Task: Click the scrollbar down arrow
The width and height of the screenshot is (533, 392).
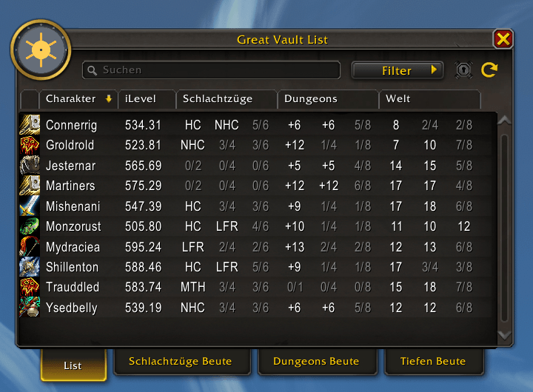Action: pyautogui.click(x=504, y=335)
